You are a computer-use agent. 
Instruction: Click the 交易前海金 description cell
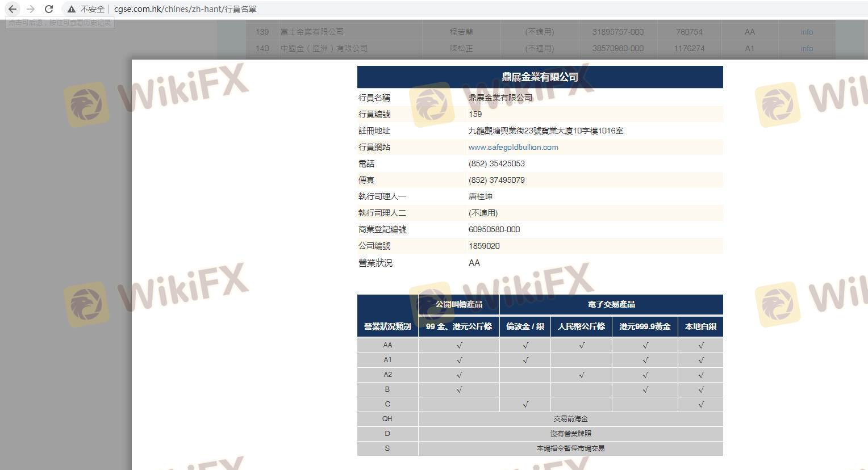point(571,419)
